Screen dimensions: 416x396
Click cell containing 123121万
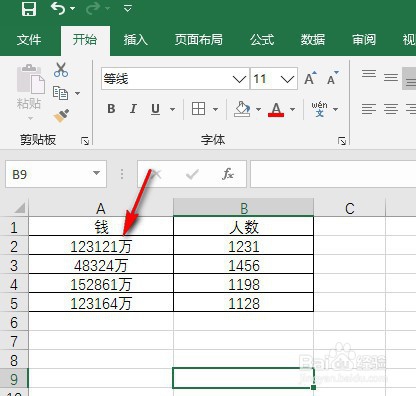click(101, 246)
